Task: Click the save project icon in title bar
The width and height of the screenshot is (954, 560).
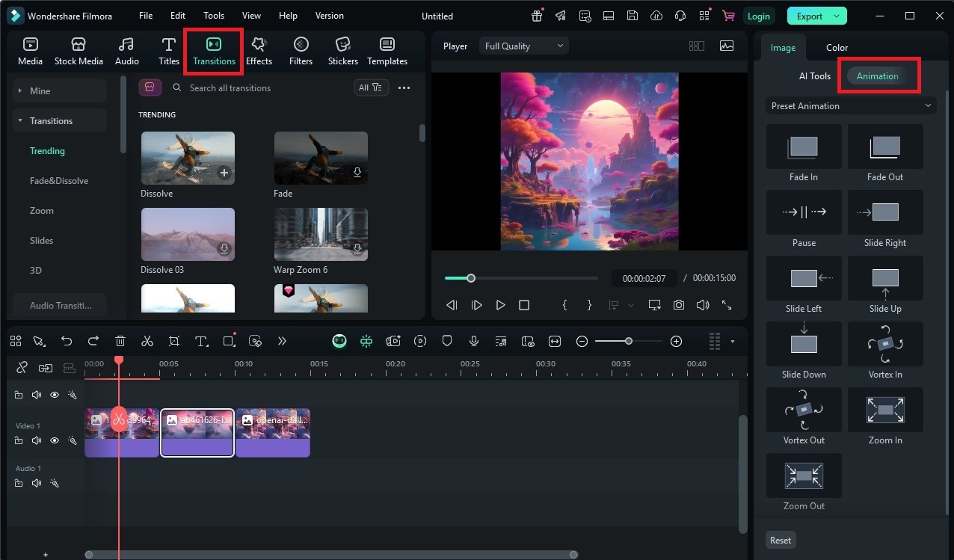Action: tap(633, 16)
